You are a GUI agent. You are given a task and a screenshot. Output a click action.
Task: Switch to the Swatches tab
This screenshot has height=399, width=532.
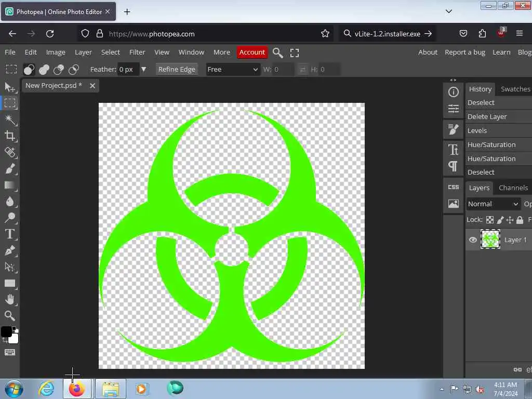[x=515, y=89]
